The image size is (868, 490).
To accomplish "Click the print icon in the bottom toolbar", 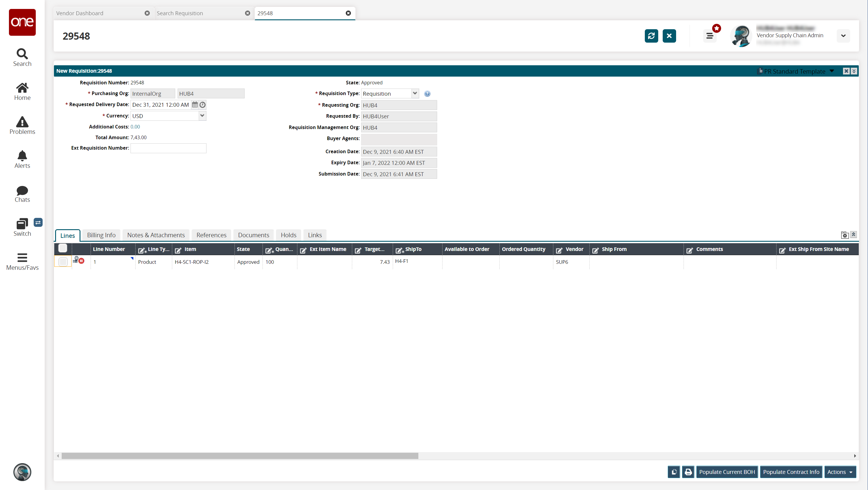I will click(x=688, y=472).
